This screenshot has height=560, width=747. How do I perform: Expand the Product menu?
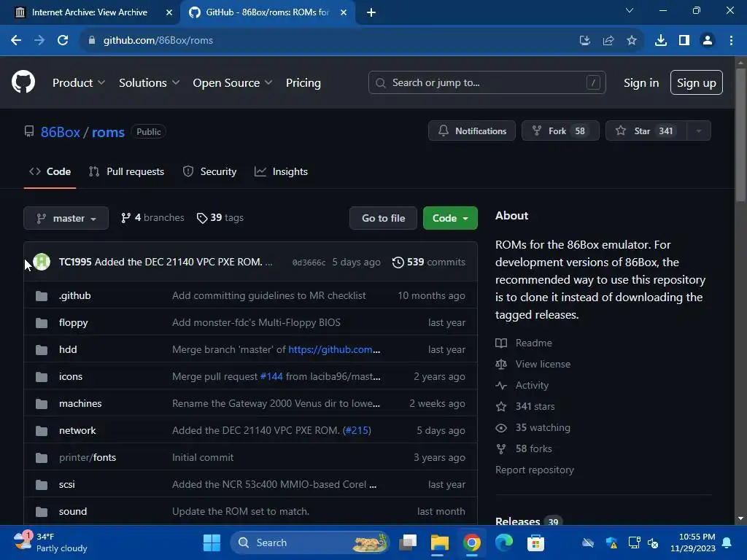coord(79,83)
